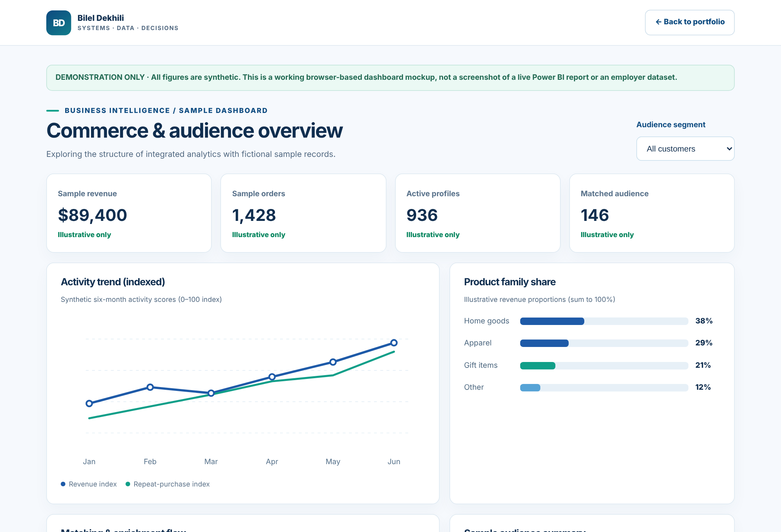
Task: Click the Jan revenue index data point
Action: click(x=89, y=404)
